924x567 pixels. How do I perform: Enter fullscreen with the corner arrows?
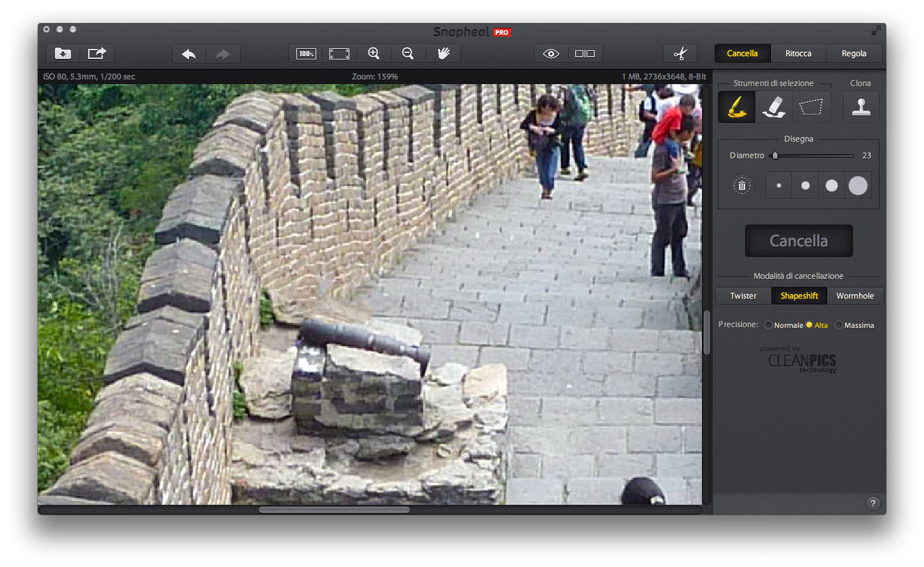click(876, 30)
